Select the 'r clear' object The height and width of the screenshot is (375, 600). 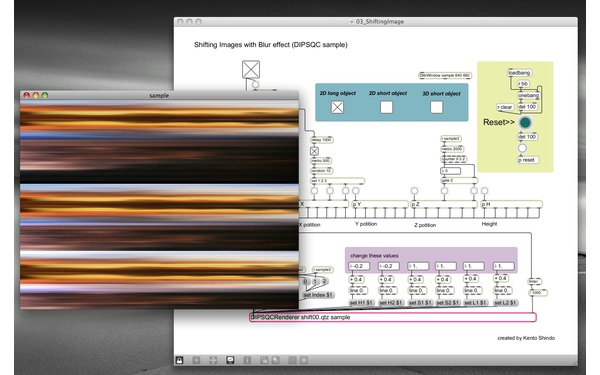coord(505,107)
